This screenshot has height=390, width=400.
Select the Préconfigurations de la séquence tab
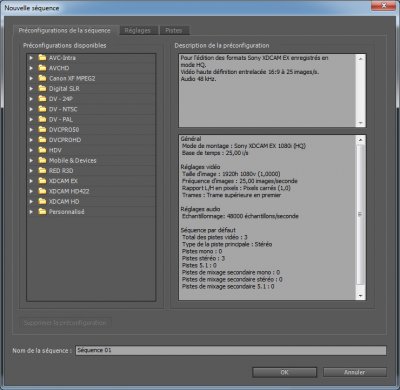(x=65, y=30)
